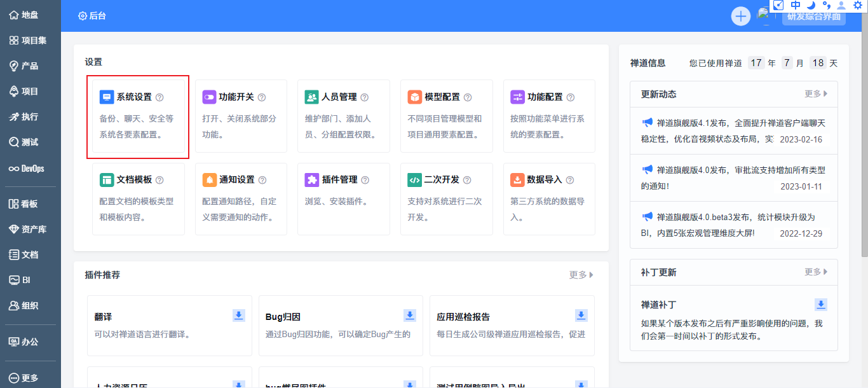Viewport: 868px width, 388px height.
Task: Open 功能开关 purple toggle icon
Action: click(210, 97)
